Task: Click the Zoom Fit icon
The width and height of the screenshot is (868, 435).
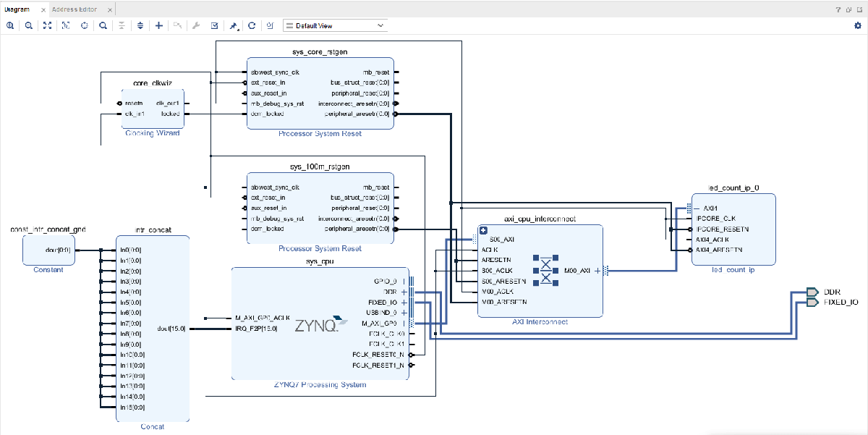Action: [47, 25]
